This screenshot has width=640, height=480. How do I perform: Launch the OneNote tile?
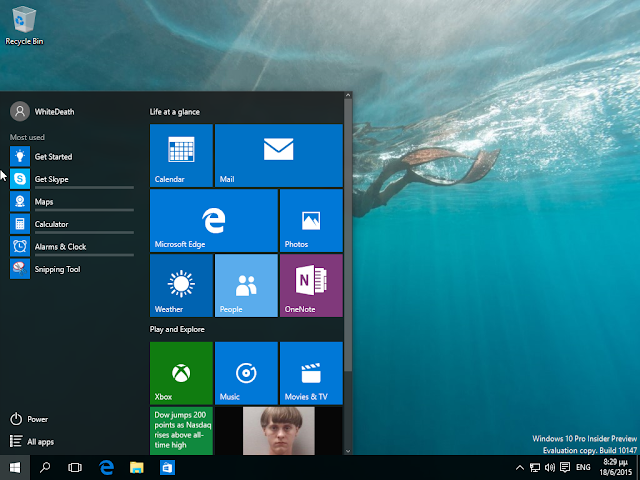(x=311, y=285)
